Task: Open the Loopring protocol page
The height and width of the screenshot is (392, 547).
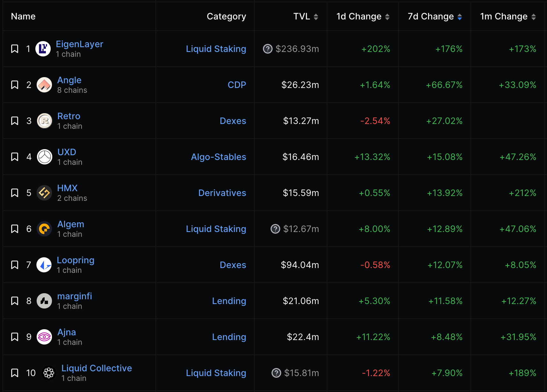Action: [x=76, y=260]
